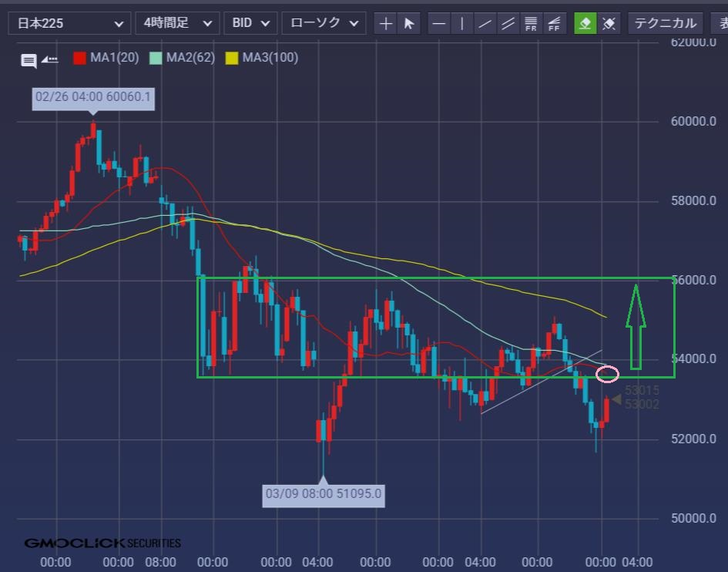Viewport: 728px width, 572px height.
Task: Open the 日本225 symbol dropdown
Action: click(69, 23)
